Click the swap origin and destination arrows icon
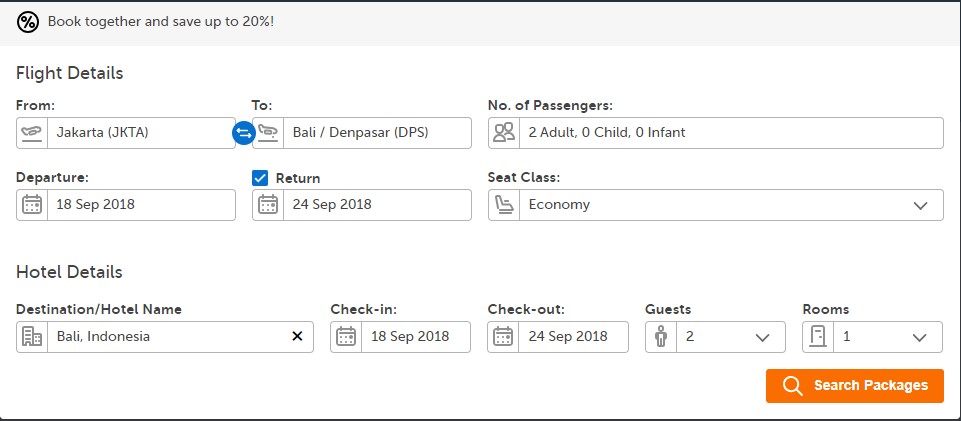The height and width of the screenshot is (421, 961). click(x=243, y=132)
